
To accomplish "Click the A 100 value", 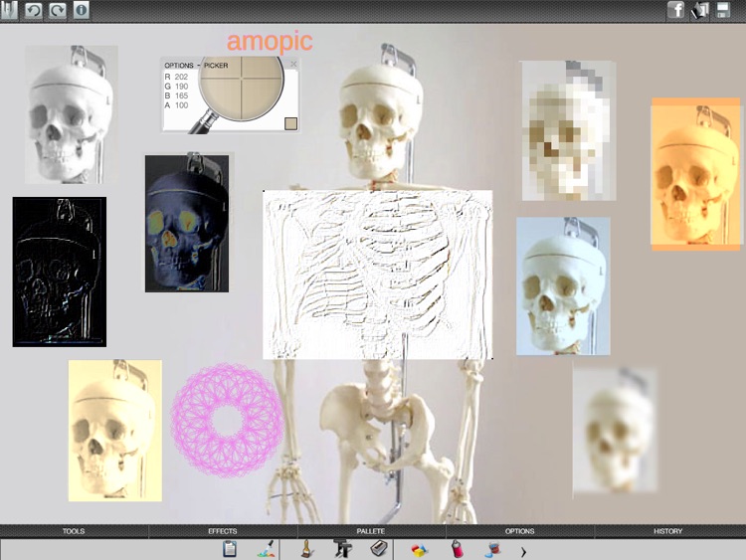I will (x=176, y=105).
